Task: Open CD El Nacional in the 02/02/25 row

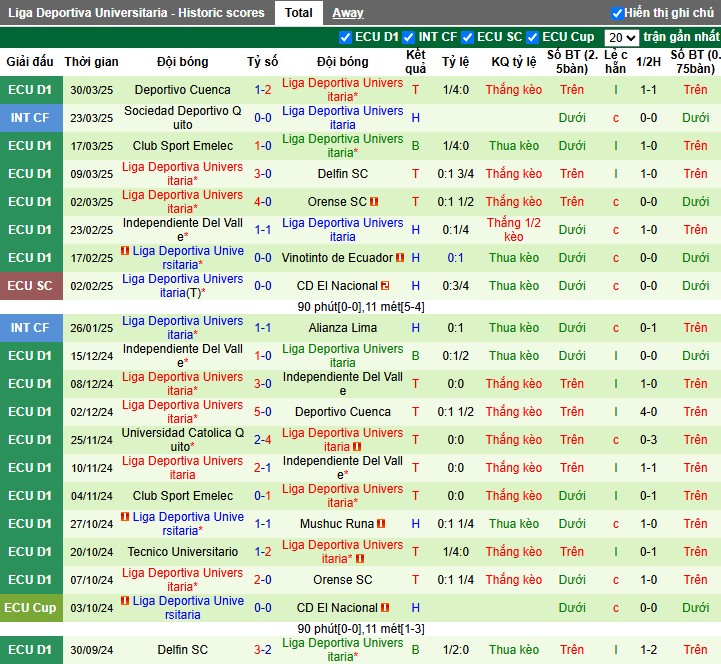Action: pyautogui.click(x=337, y=286)
